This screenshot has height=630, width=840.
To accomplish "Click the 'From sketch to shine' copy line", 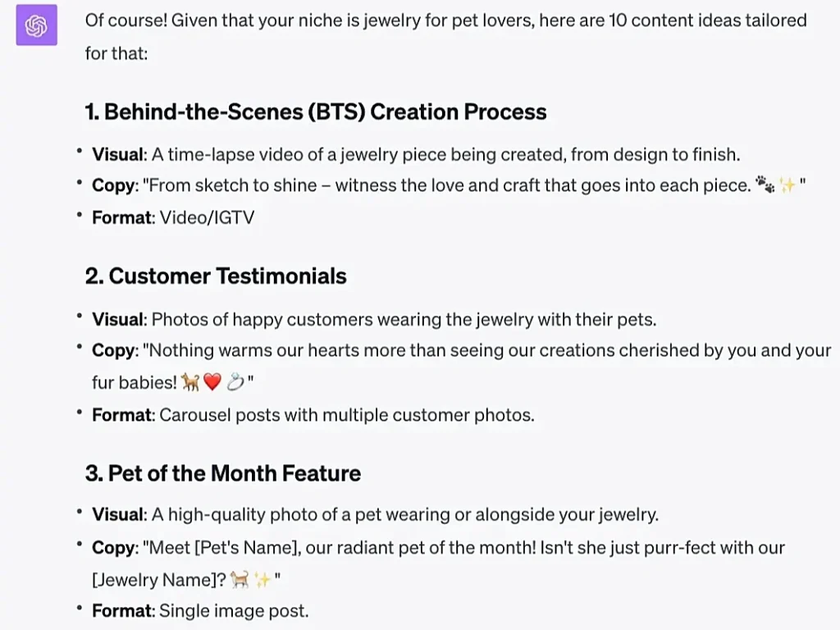I will pyautogui.click(x=449, y=185).
